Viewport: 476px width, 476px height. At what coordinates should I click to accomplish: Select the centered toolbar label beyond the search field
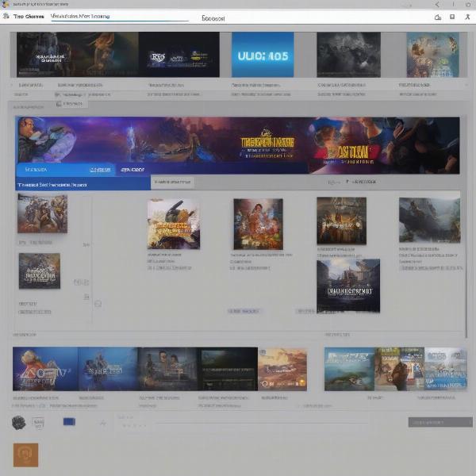[x=213, y=18]
